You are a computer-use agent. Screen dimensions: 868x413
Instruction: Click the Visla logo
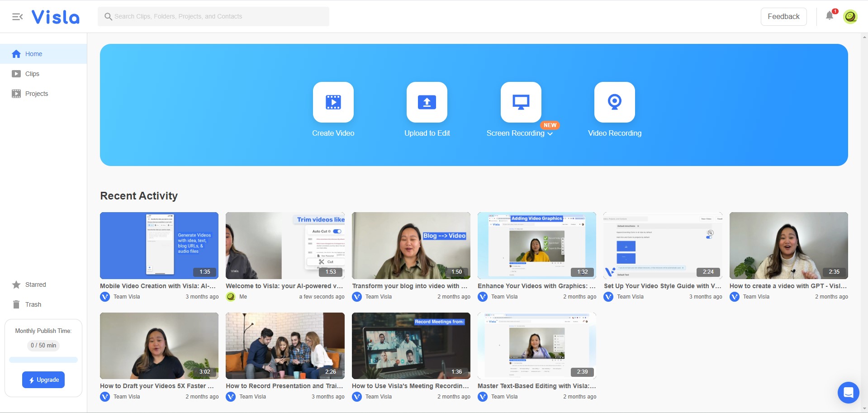coord(55,17)
